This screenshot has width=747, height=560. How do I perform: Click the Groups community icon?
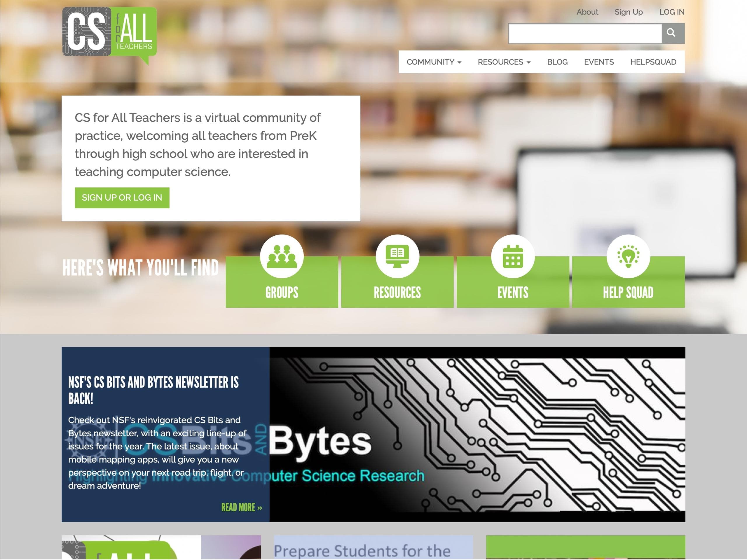[x=282, y=256]
